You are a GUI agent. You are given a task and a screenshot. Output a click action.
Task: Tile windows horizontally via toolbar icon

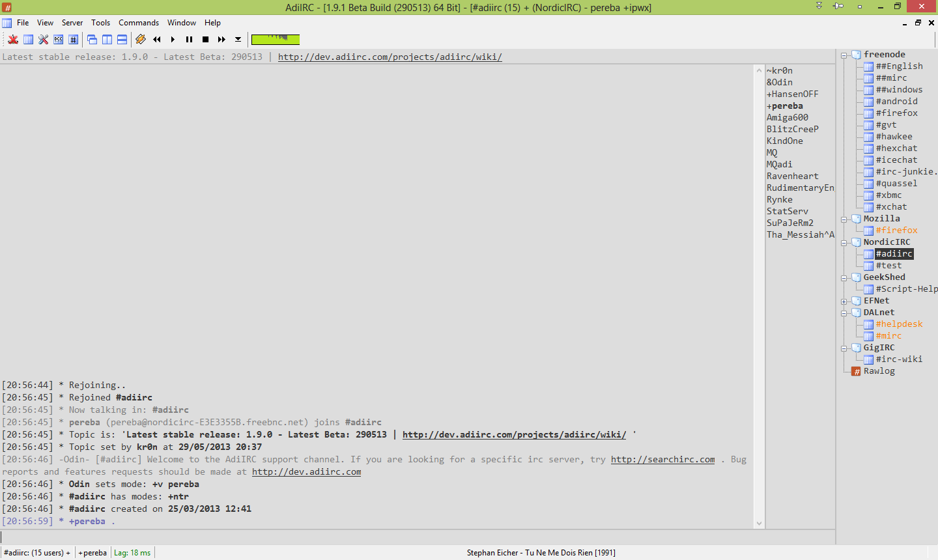[x=122, y=39]
